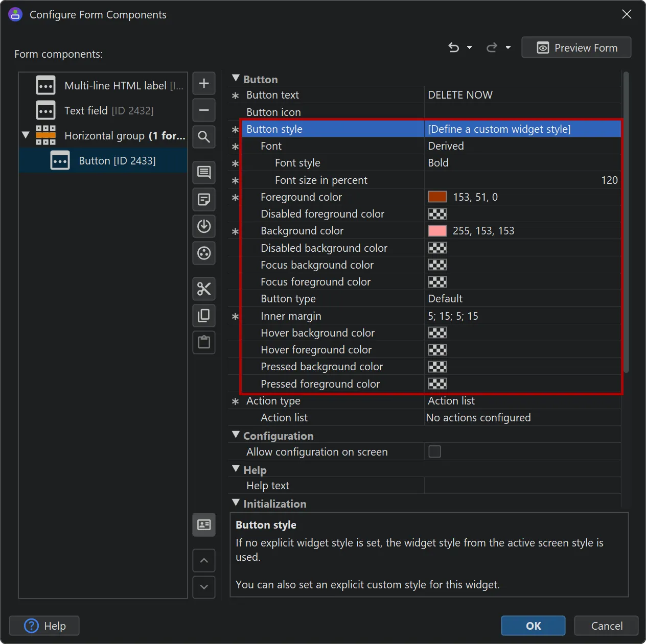This screenshot has height=644, width=646.
Task: Cut the selected component
Action: (x=204, y=289)
